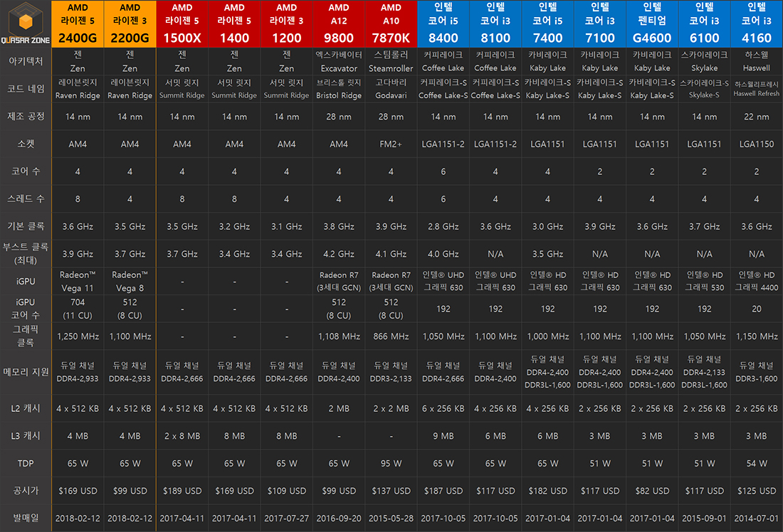Click the $169 USD price for 2400G
This screenshot has height=532, width=783.
[x=78, y=491]
